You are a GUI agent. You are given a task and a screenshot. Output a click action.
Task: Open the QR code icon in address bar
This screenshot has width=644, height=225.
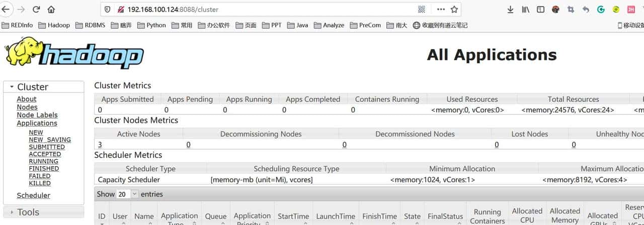(422, 9)
